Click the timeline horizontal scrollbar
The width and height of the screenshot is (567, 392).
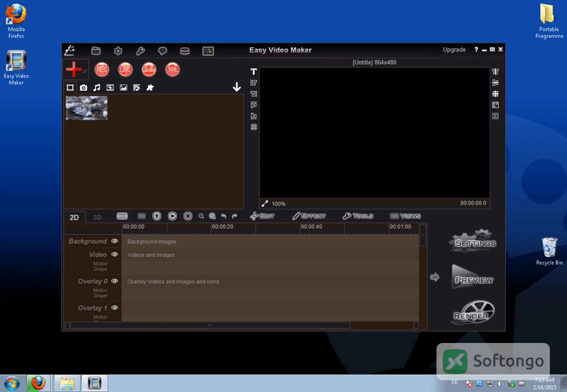[210, 325]
